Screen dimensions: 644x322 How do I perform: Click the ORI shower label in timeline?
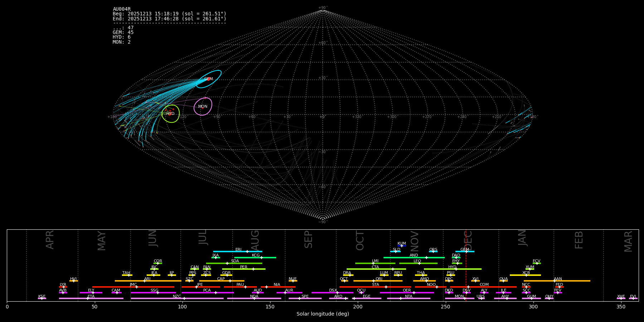pyautogui.click(x=379, y=279)
